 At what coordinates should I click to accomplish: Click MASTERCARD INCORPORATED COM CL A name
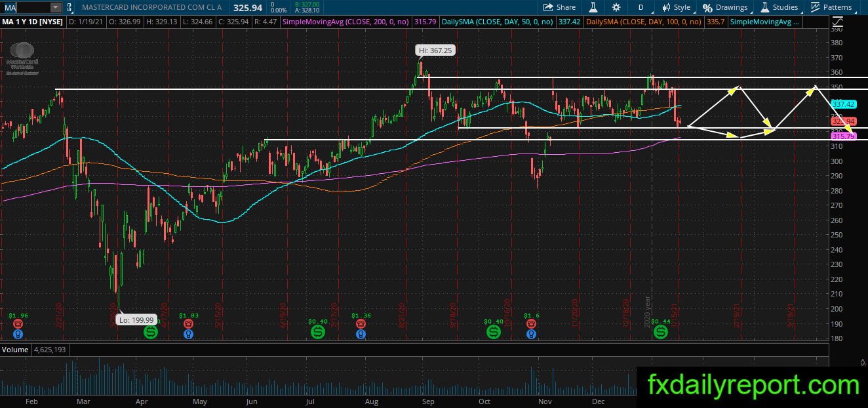151,7
